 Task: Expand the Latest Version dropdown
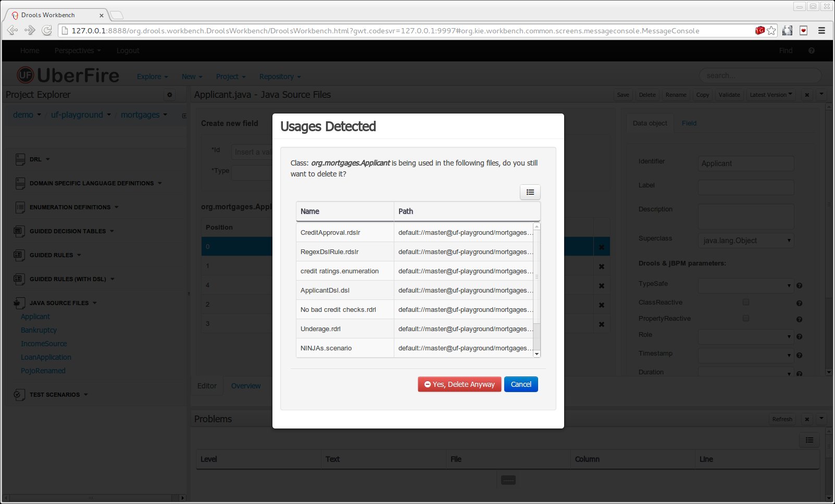770,95
